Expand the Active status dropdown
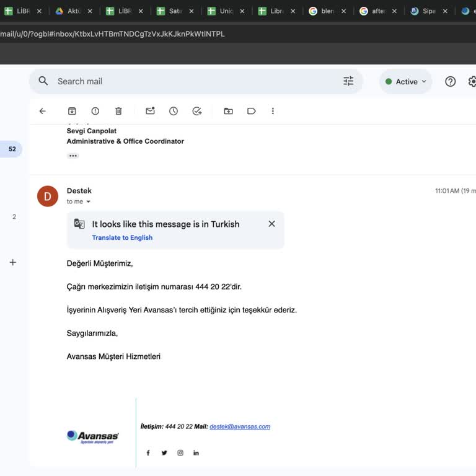The width and height of the screenshot is (476, 476). [406, 81]
